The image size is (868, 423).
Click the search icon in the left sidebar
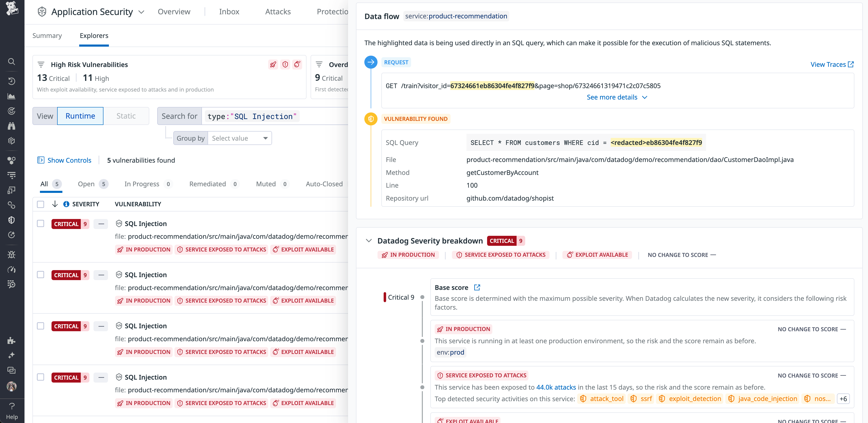11,61
